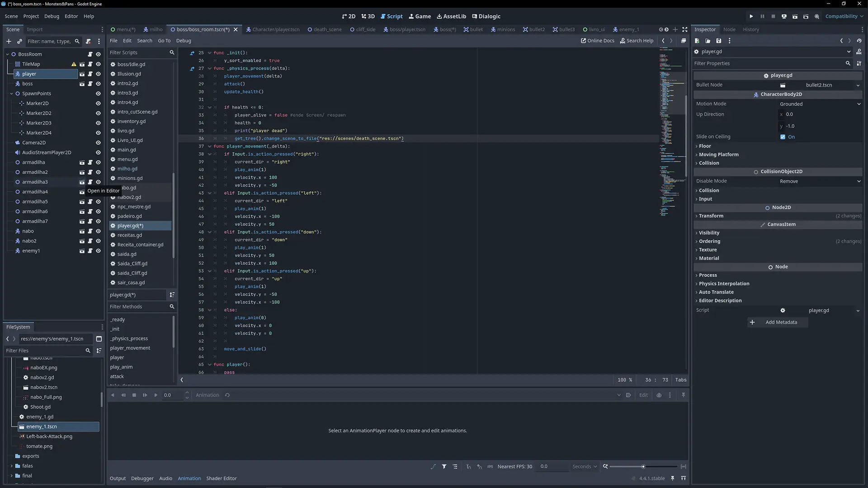Click the instance child scene link icon
Image resolution: width=868 pixels, height=488 pixels.
pos(19,41)
